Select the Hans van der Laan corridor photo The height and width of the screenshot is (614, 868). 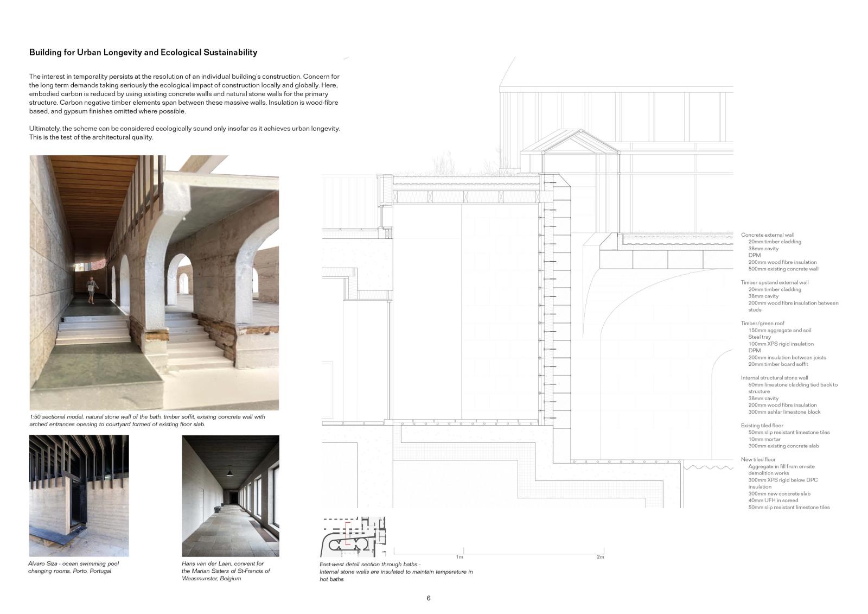point(231,495)
